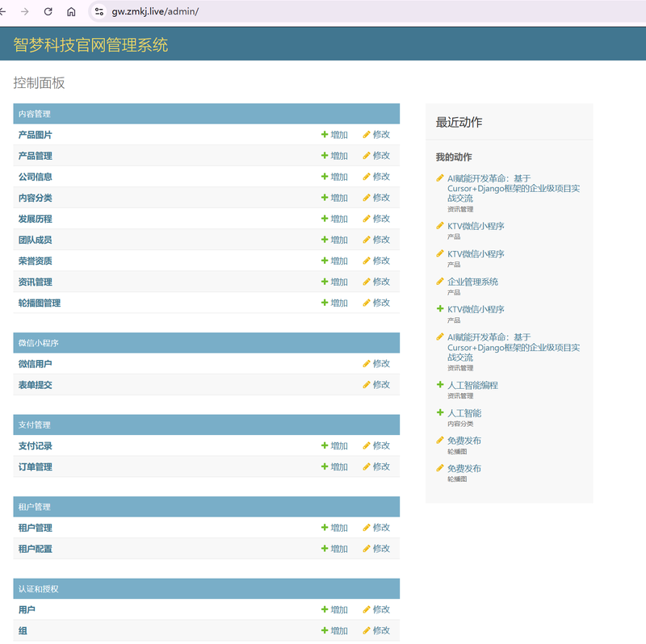
Task: Edit 租户管理 model records
Action: (x=376, y=528)
